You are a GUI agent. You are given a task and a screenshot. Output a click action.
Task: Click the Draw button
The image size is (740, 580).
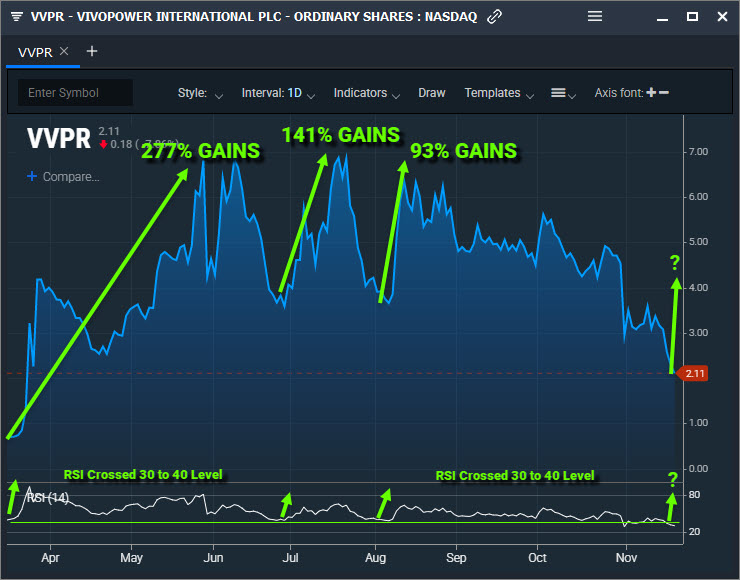tap(432, 93)
